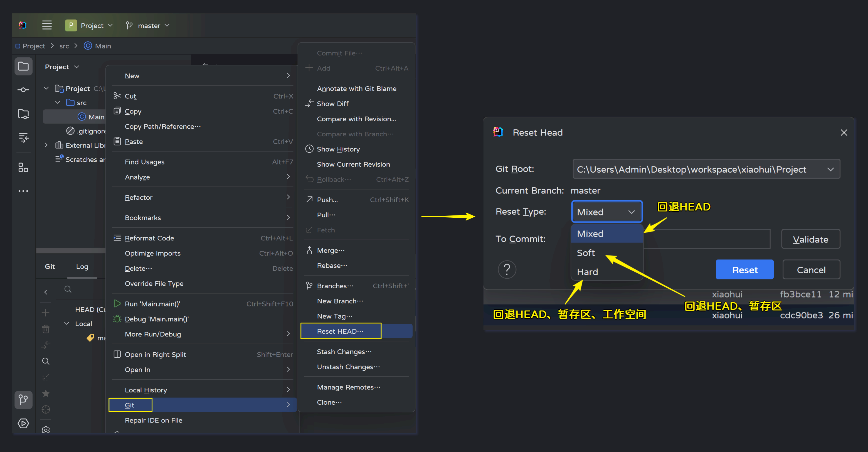Expand the master branch dropdown
This screenshot has height=452, width=868.
(x=148, y=26)
